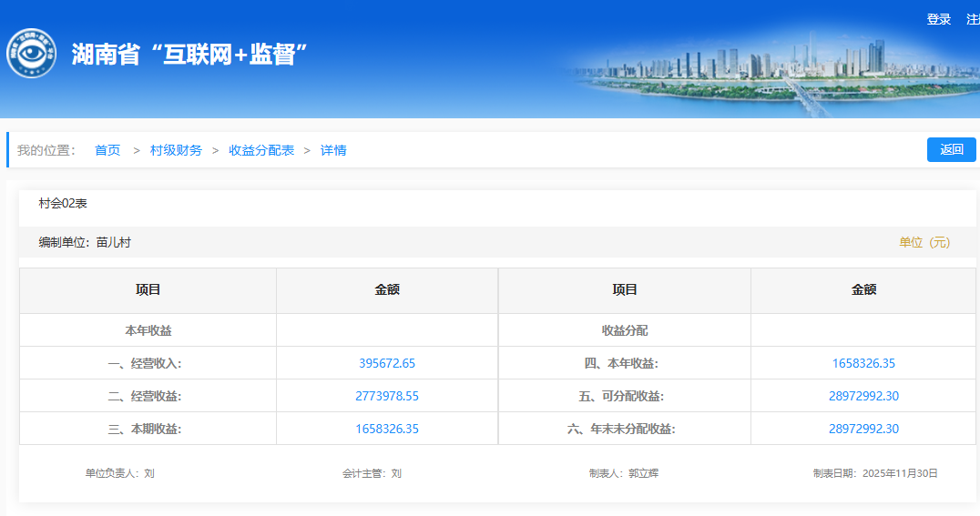The image size is (980, 516).
Task: Open the 395672.65 经营收入 amount
Action: click(x=387, y=363)
